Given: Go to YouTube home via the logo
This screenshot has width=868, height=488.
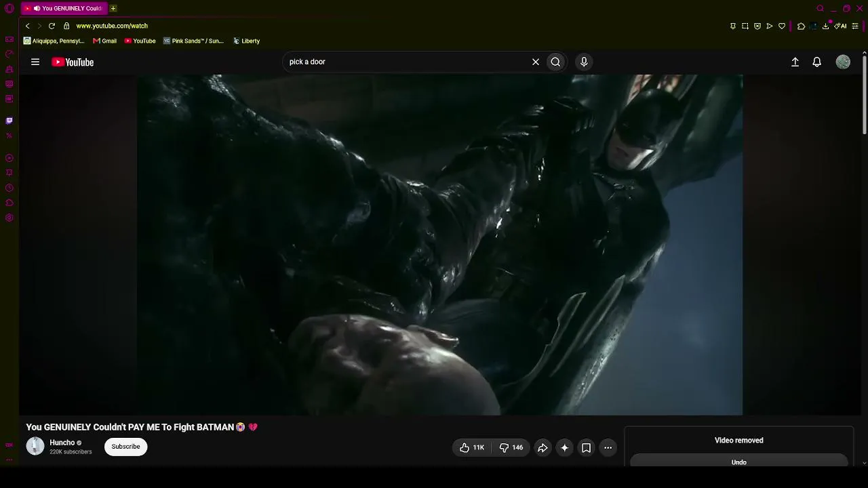Looking at the screenshot, I should [x=73, y=62].
